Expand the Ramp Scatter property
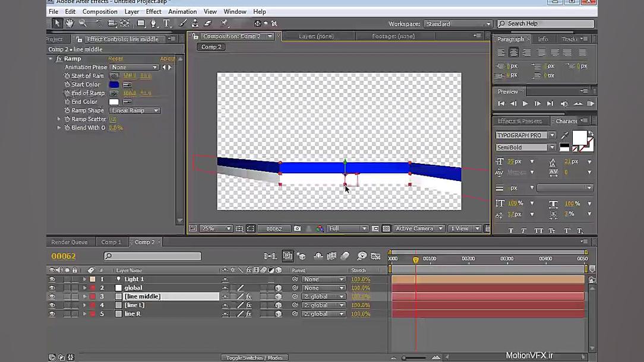This screenshot has height=362, width=644. point(59,119)
